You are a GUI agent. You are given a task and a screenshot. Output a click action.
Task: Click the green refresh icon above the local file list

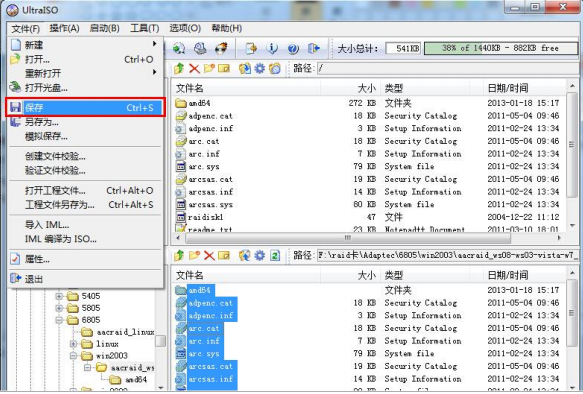tap(275, 255)
